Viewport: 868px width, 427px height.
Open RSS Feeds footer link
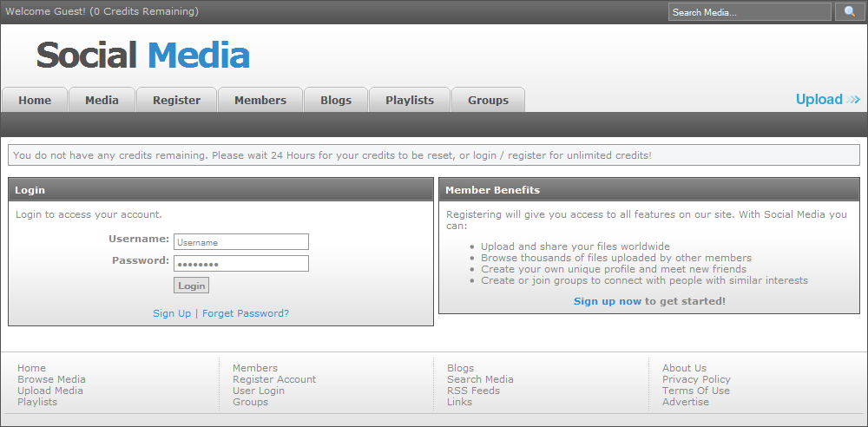[473, 391]
